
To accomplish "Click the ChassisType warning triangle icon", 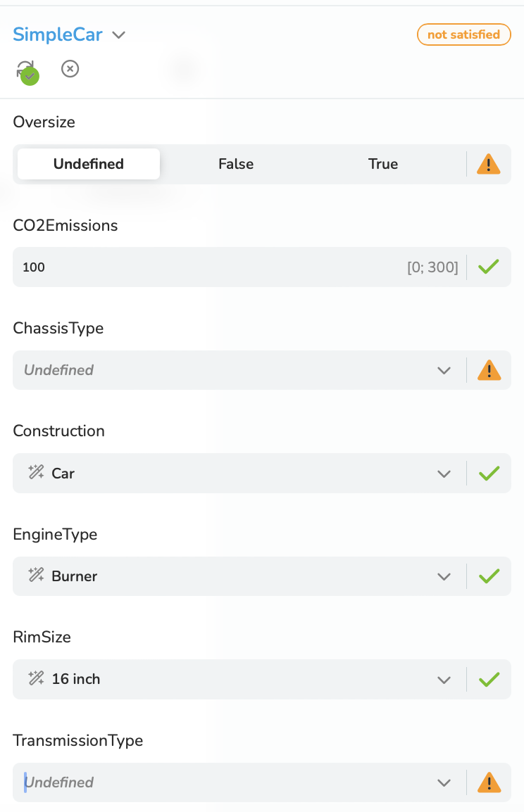I will coord(488,370).
